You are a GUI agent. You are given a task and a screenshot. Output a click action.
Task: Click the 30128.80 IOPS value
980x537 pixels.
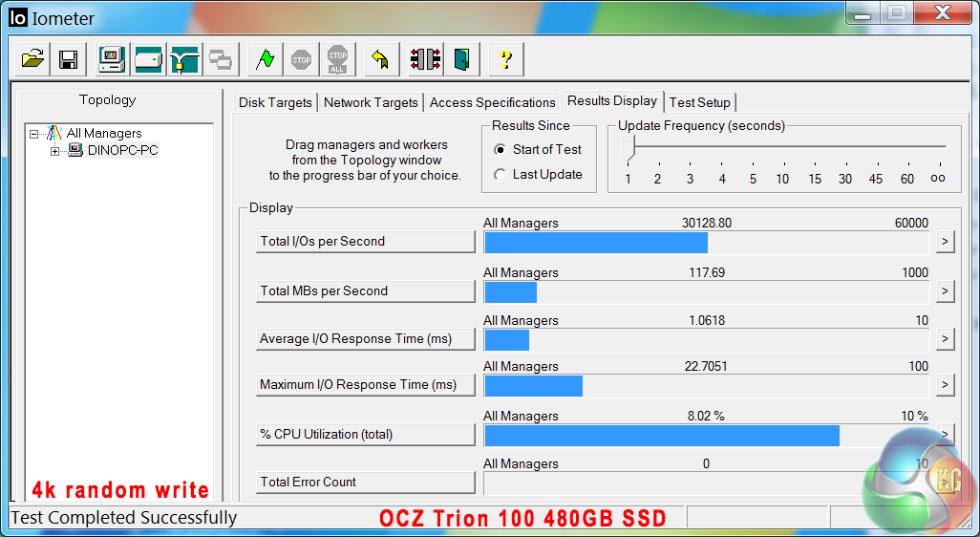coord(706,224)
